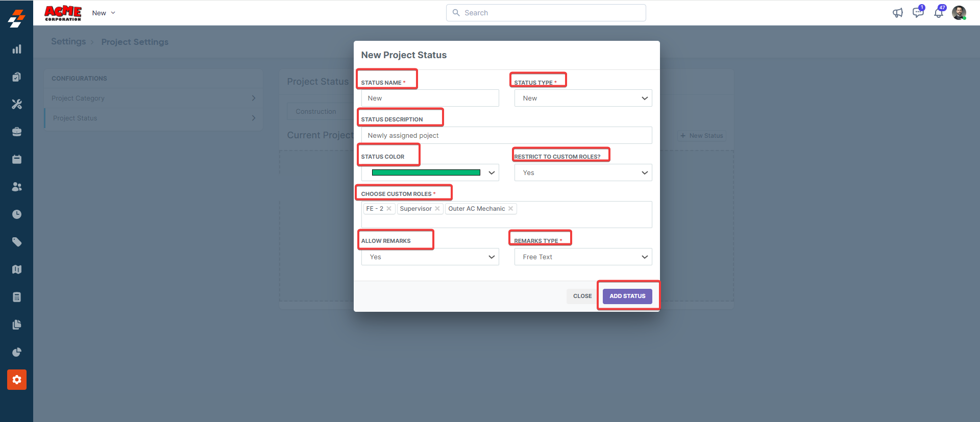The width and height of the screenshot is (980, 422).
Task: Remove the Supervisor role tag
Action: tap(437, 209)
